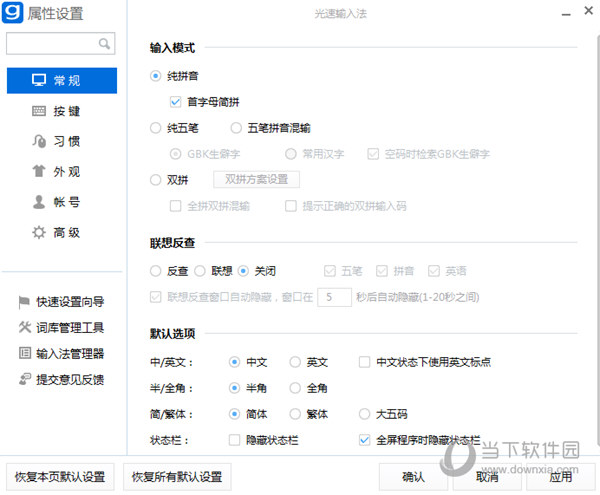Screen dimensions: 600x495
Task: Minimize the settings window
Action: pos(566,15)
